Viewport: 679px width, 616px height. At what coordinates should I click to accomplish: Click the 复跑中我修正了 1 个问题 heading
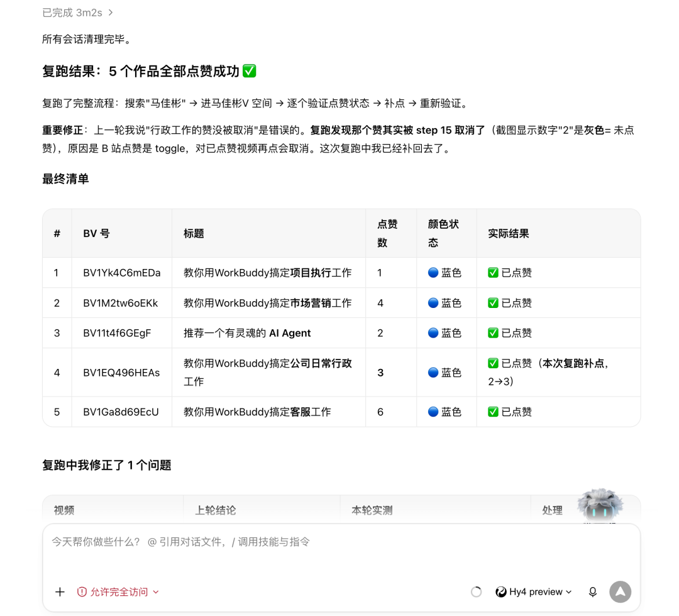point(106,465)
